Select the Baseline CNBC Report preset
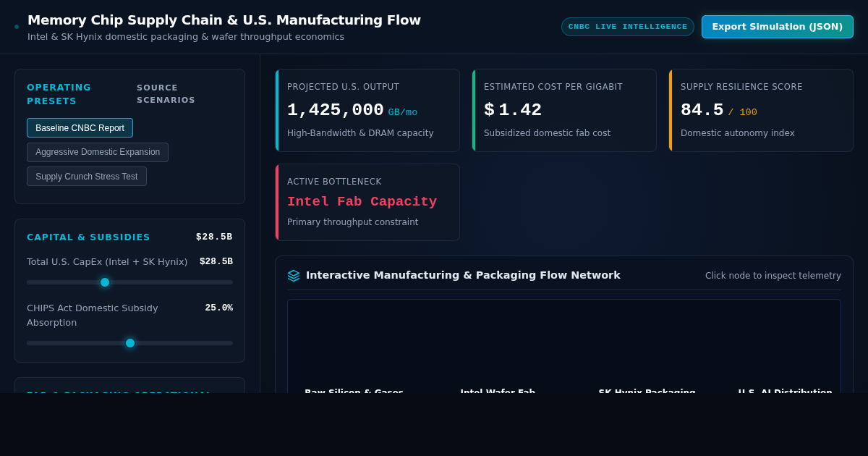Image resolution: width=868 pixels, height=456 pixels. pos(80,128)
